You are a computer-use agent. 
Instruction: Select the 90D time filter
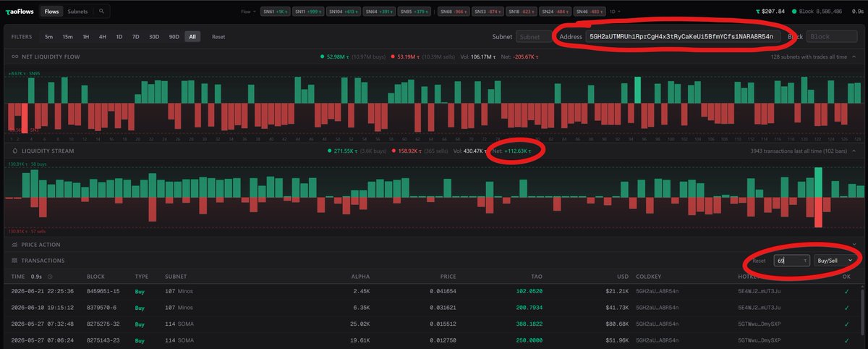pos(174,36)
